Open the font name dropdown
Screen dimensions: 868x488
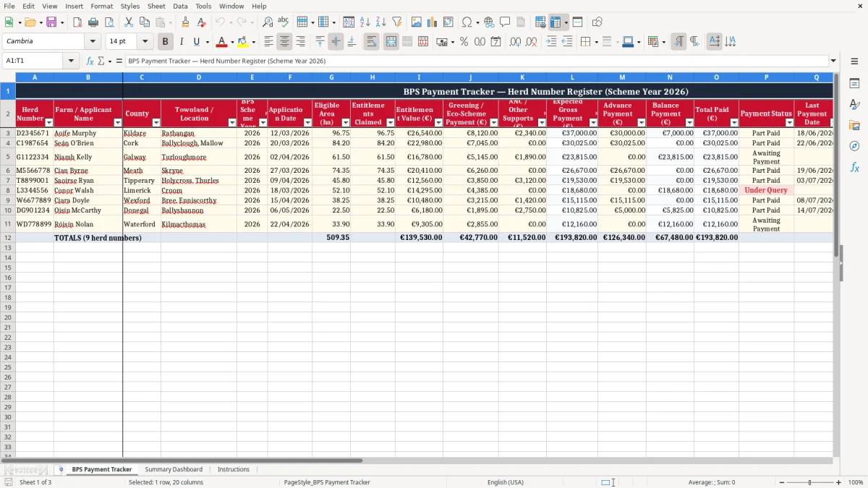93,42
